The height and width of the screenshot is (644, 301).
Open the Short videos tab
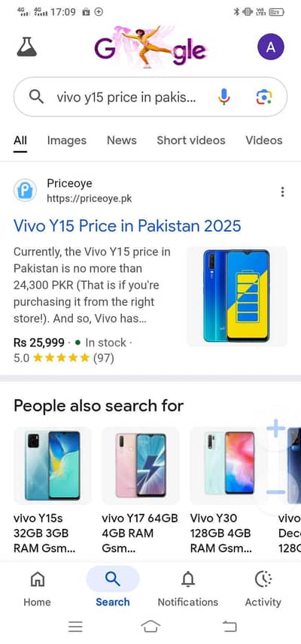191,141
